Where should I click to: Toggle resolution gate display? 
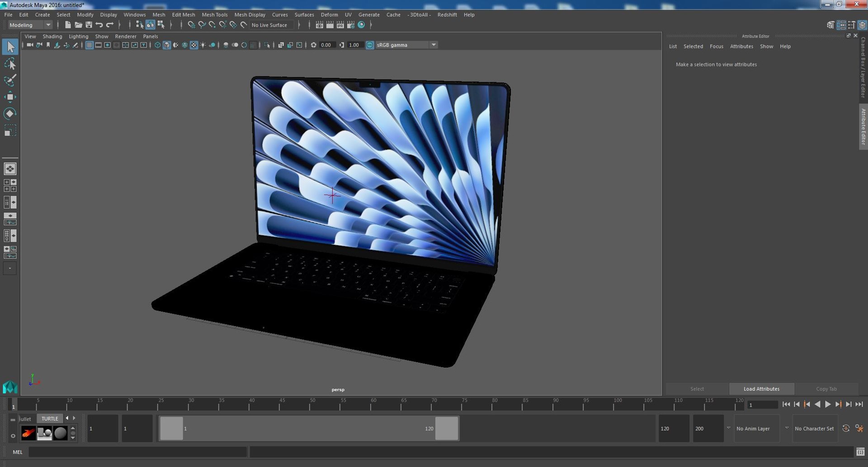coord(107,45)
